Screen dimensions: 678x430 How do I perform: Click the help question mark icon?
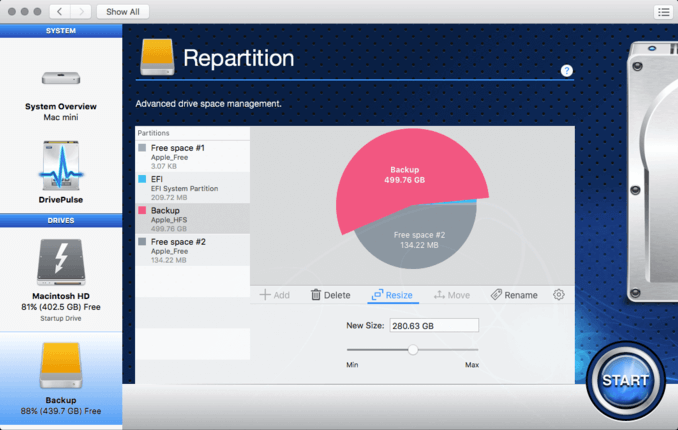(567, 71)
